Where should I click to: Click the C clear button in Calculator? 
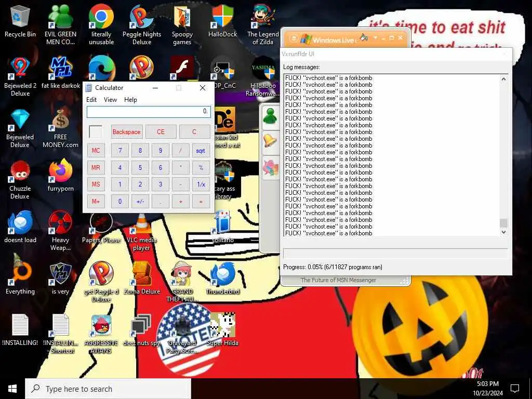pos(194,132)
